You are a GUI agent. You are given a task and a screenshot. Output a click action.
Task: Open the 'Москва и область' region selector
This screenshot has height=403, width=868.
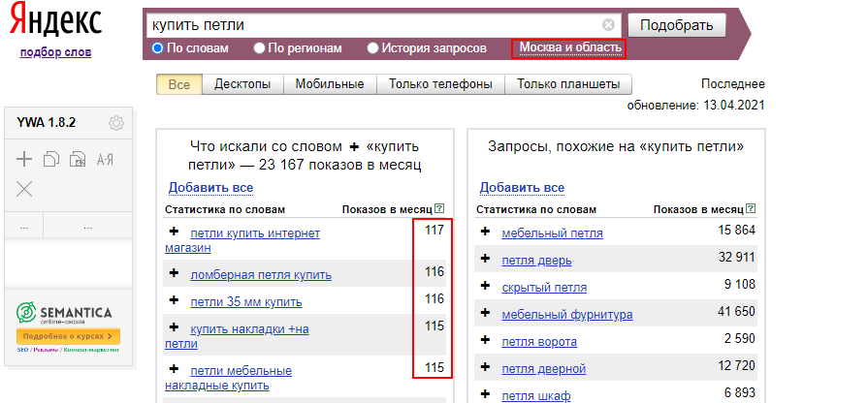coord(567,47)
